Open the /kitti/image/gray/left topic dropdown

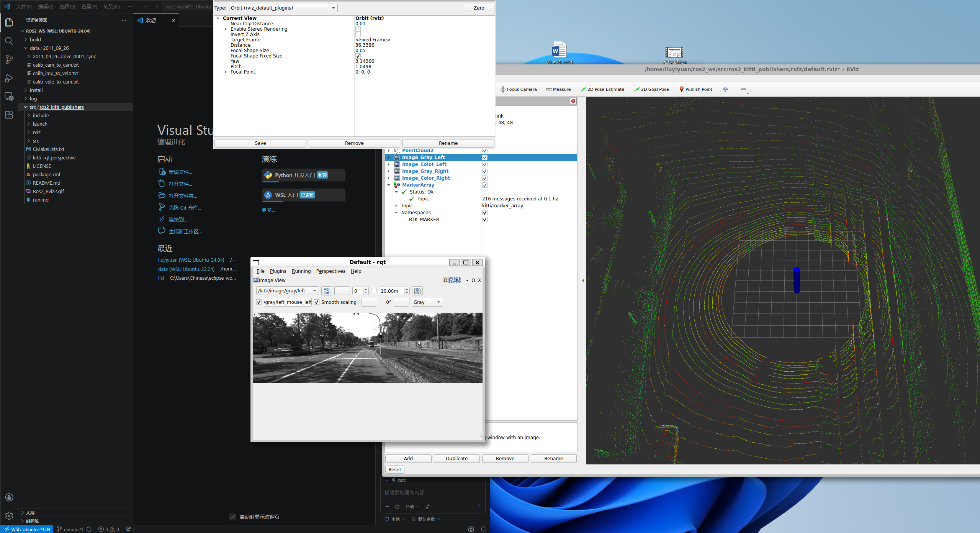coord(287,291)
